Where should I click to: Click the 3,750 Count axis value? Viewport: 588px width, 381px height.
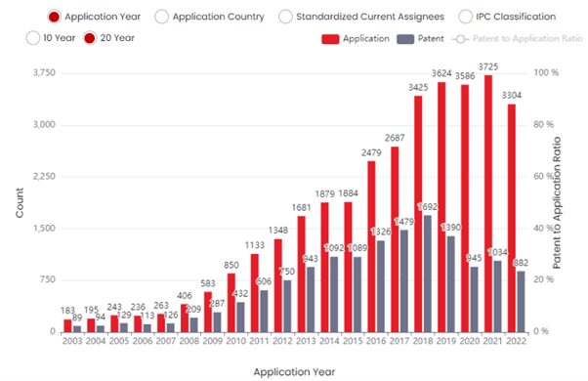click(44, 72)
